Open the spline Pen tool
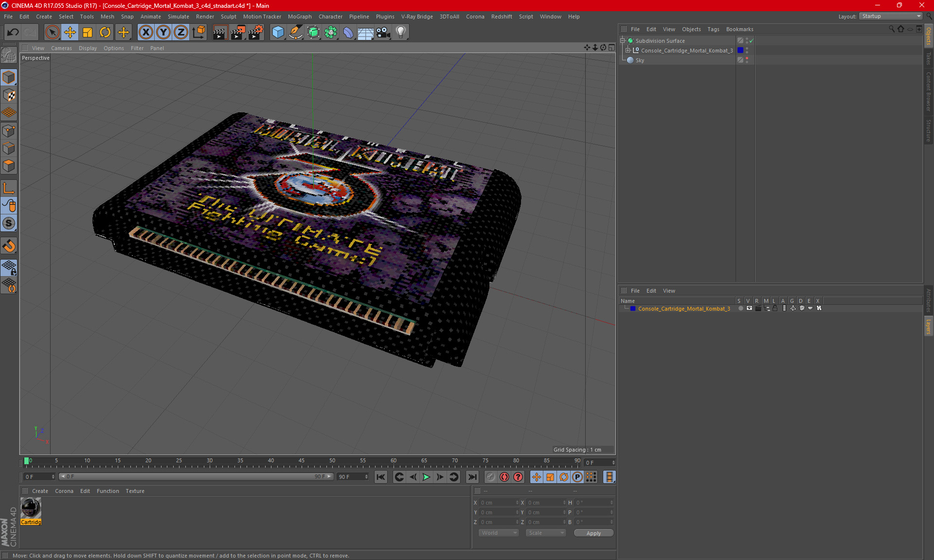This screenshot has width=934, height=560. (x=296, y=33)
